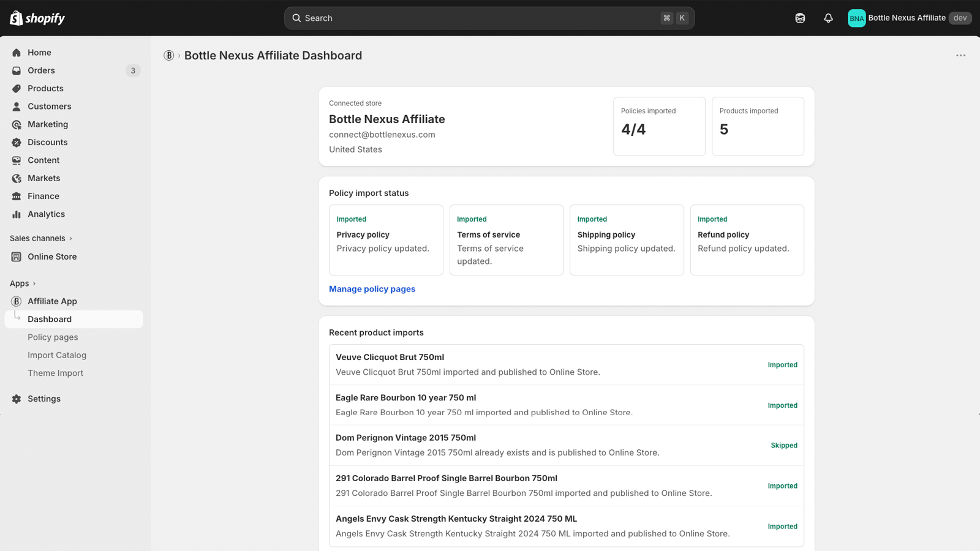
Task: Click the Manage policy pages link
Action: (x=372, y=289)
